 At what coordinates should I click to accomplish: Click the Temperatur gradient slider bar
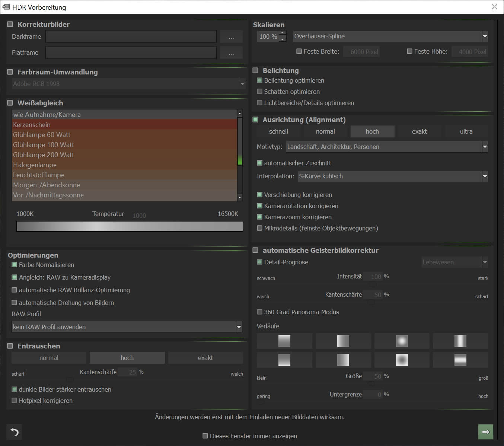click(x=130, y=226)
